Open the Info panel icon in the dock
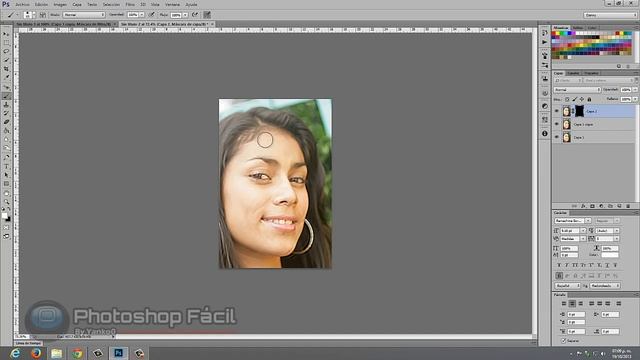Screen dimensions: 640x360 (545, 133)
